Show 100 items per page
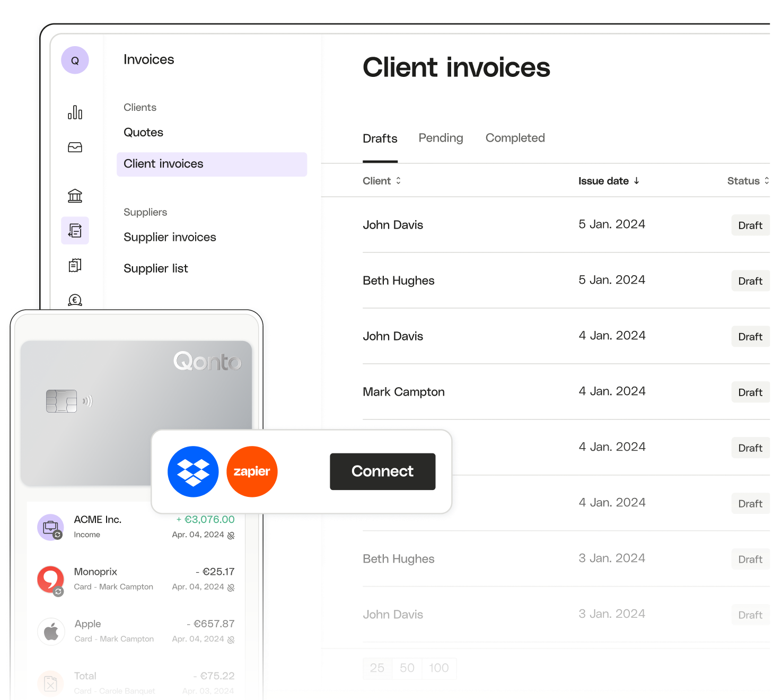This screenshot has width=773, height=700. click(439, 668)
